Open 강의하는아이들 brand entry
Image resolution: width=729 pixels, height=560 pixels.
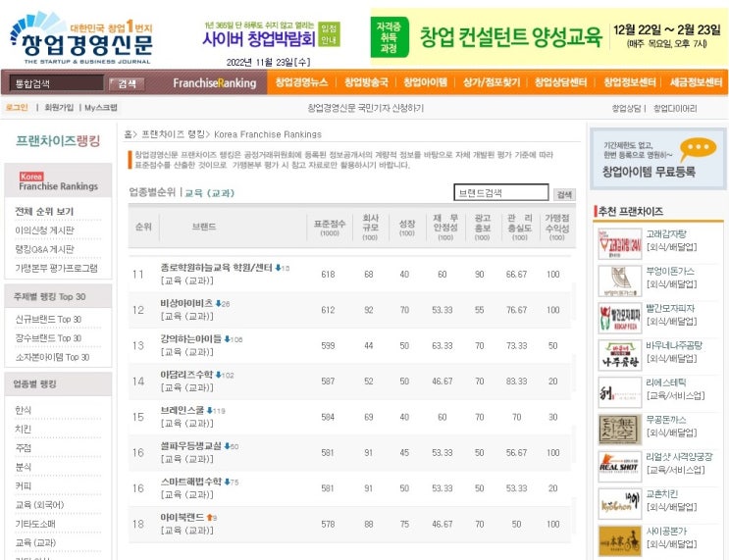pos(190,338)
